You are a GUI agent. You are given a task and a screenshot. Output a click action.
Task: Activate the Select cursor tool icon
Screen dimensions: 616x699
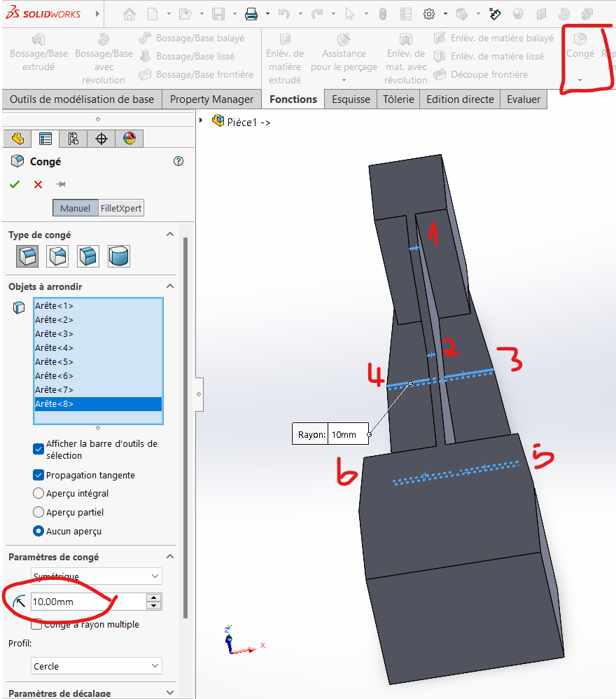(x=349, y=14)
